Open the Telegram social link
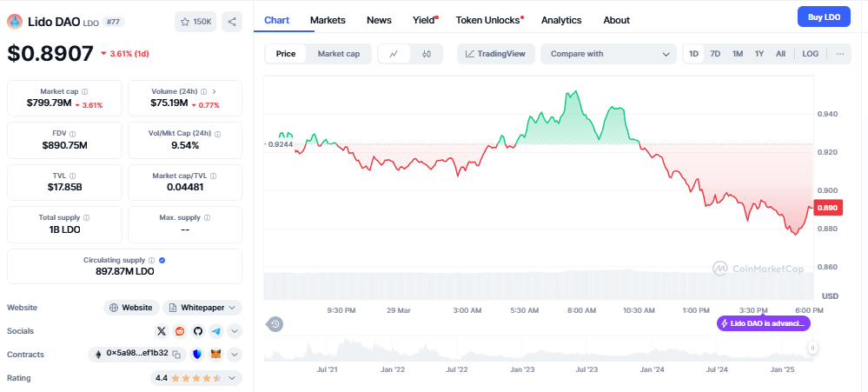This screenshot has width=868, height=392. tap(215, 331)
